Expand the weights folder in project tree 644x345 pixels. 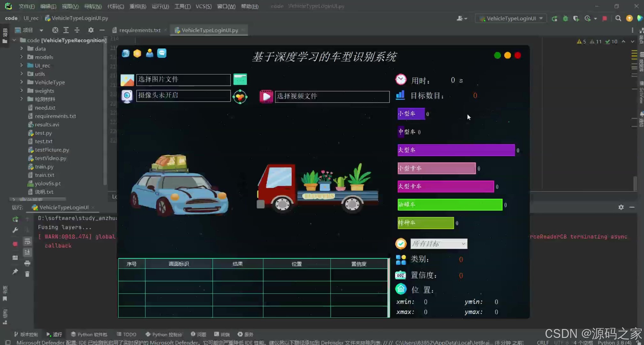(x=21, y=91)
